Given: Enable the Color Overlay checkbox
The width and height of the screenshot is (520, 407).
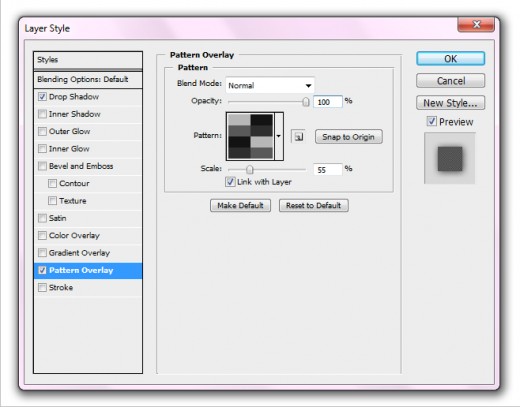Looking at the screenshot, I should tap(42, 235).
